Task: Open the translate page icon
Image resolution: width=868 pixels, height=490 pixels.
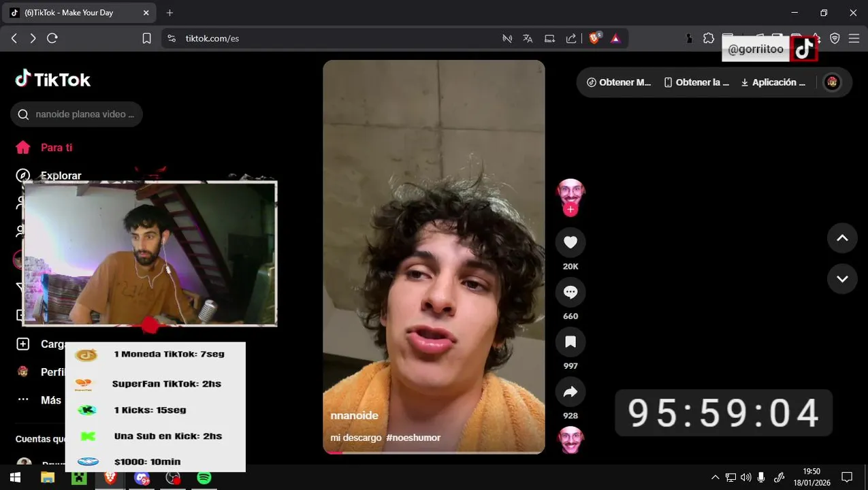Action: [528, 39]
